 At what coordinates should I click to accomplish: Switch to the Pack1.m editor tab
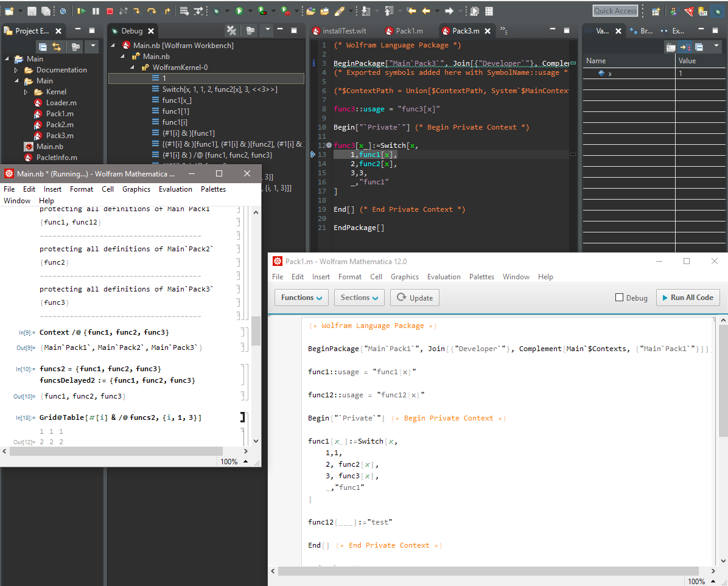click(404, 30)
